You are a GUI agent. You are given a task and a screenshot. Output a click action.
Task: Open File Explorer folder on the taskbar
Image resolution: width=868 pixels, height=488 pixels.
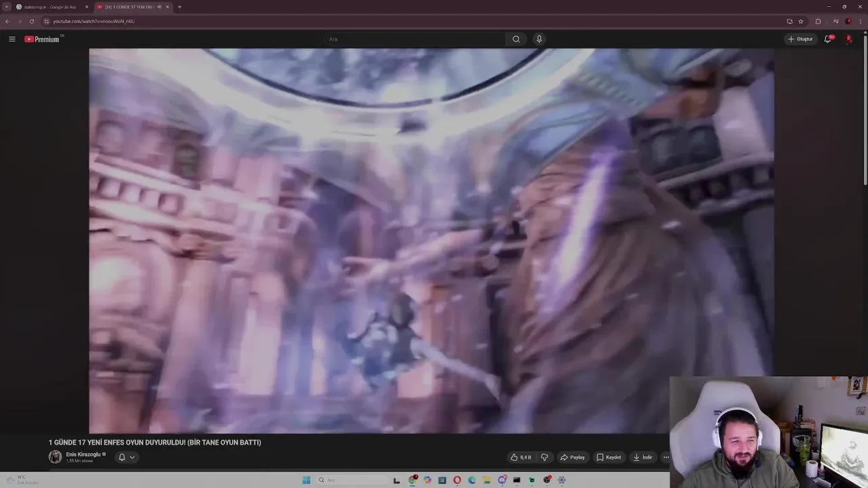tap(487, 480)
